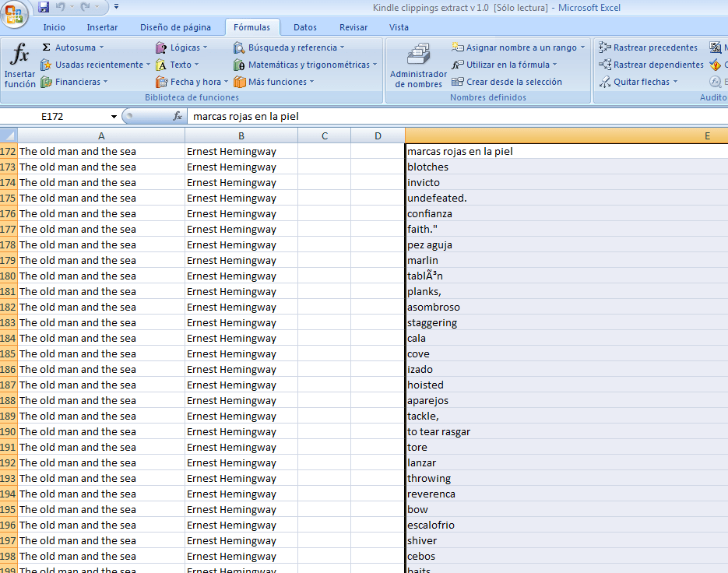Select column B header
Viewport: 728px width, 573px height.
pyautogui.click(x=241, y=136)
